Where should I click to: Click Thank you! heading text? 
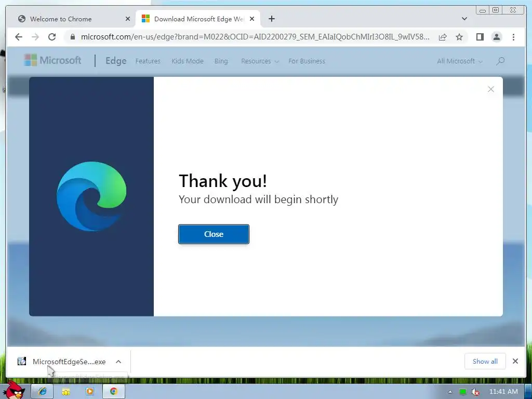[x=223, y=181]
